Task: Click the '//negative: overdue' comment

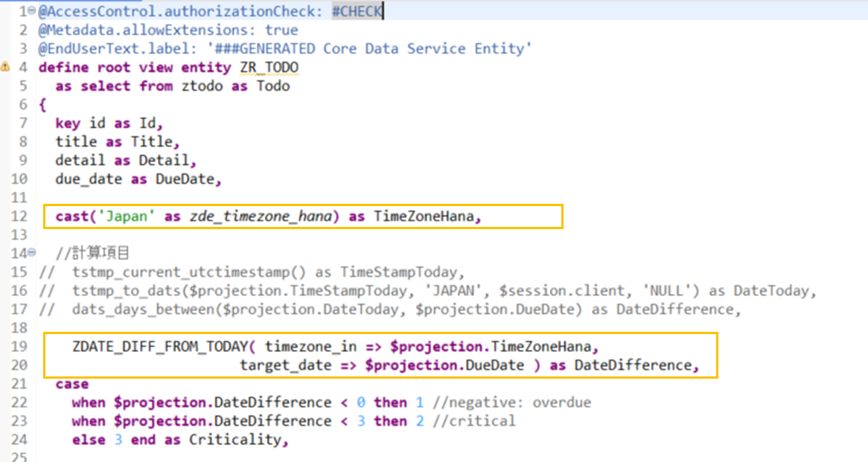Action: click(512, 402)
